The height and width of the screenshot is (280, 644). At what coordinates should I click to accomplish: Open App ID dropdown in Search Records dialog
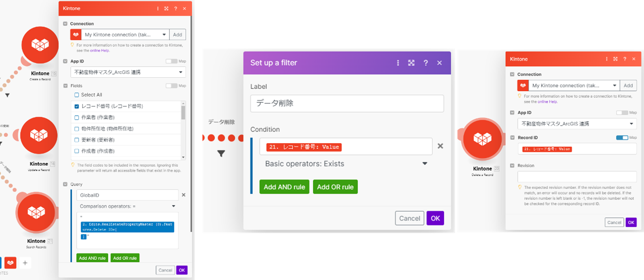pos(128,72)
